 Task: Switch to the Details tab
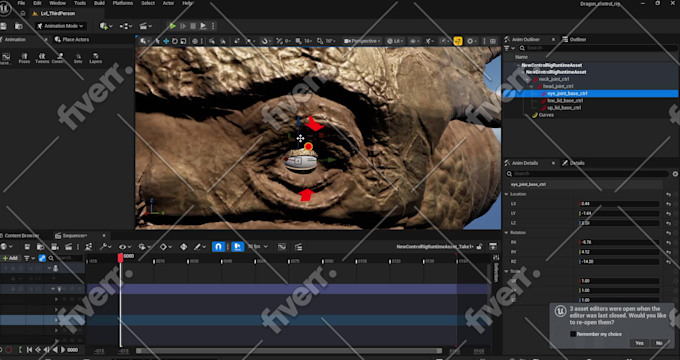(574, 163)
